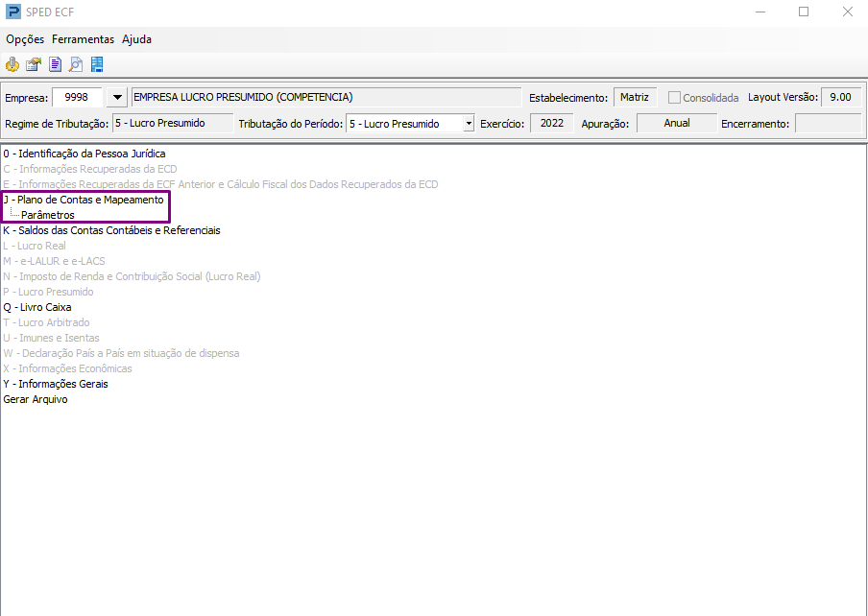This screenshot has width=868, height=616.
Task: Select Y - Informações Gerais
Action: pos(56,385)
